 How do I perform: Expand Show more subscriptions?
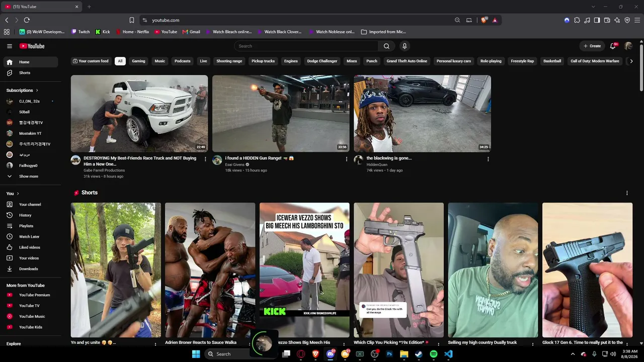[x=32, y=176]
